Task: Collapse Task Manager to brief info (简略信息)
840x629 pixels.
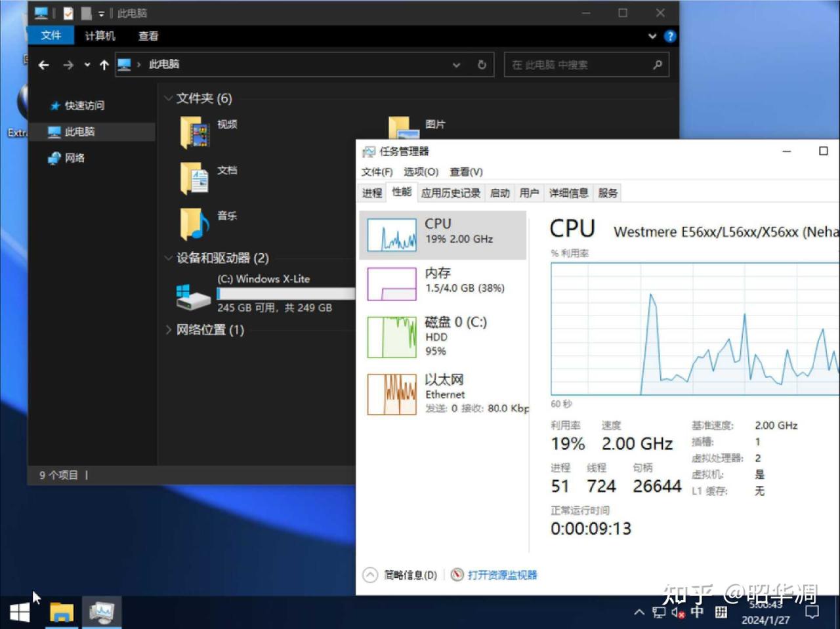Action: coord(400,575)
